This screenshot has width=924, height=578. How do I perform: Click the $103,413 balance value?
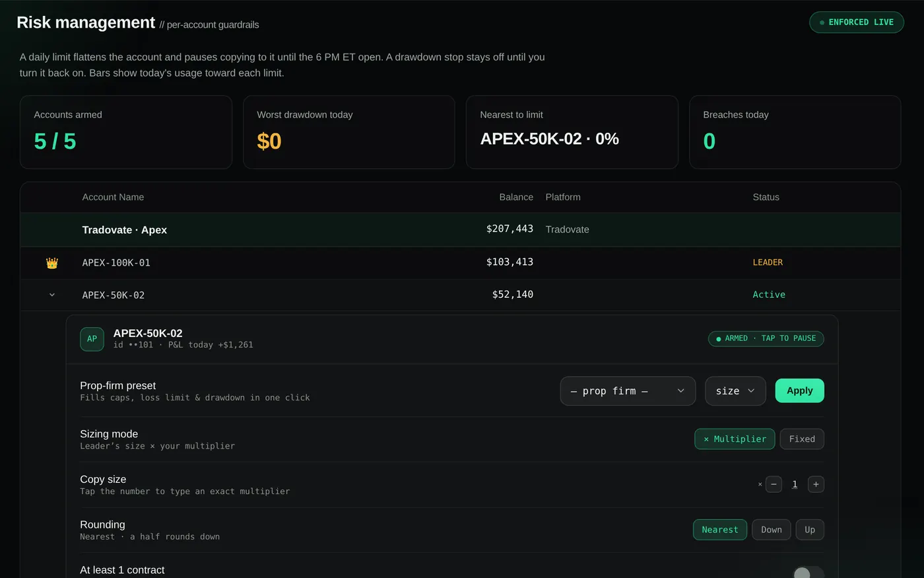(510, 262)
